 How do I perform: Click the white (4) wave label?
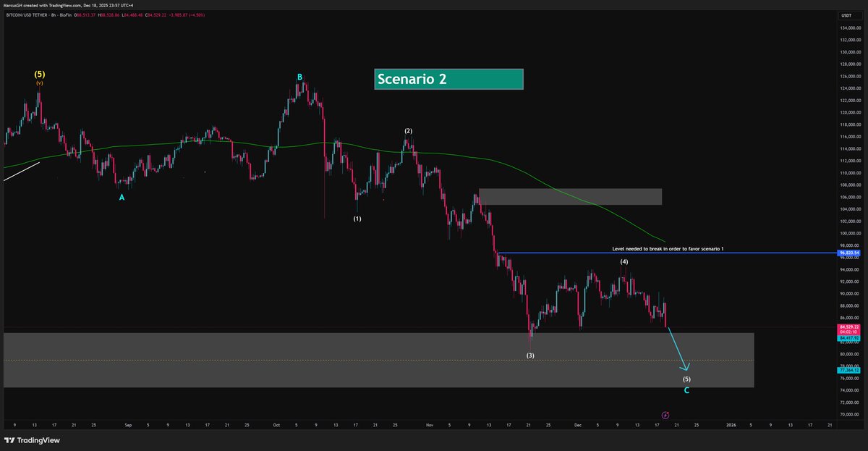click(x=624, y=261)
